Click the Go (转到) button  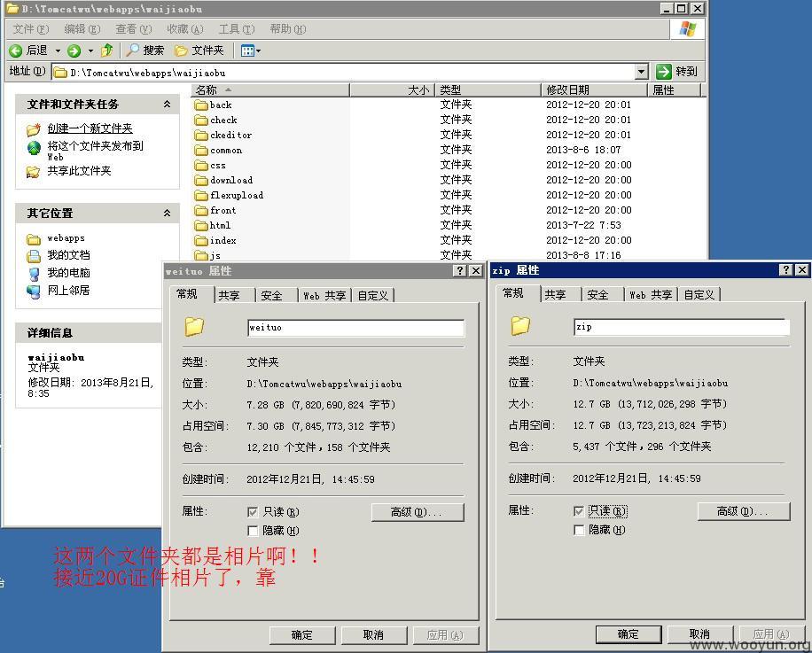[x=677, y=72]
